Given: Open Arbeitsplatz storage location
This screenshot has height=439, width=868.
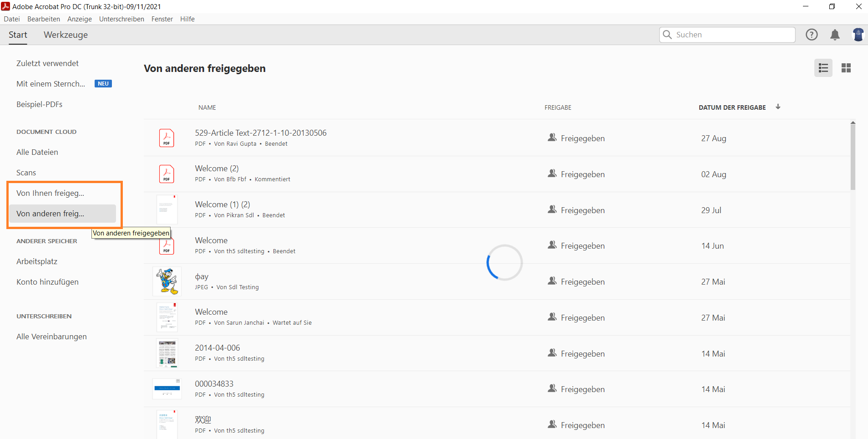Looking at the screenshot, I should (37, 261).
